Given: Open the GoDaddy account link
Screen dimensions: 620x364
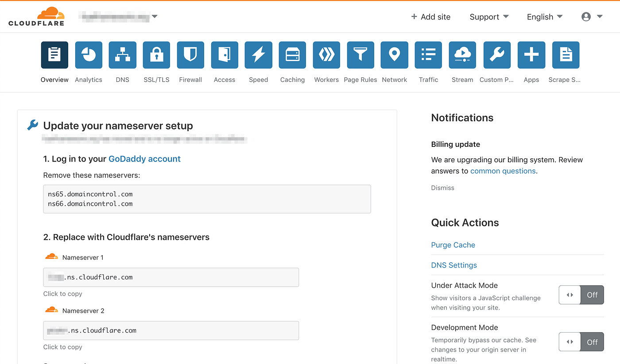Looking at the screenshot, I should pos(144,159).
